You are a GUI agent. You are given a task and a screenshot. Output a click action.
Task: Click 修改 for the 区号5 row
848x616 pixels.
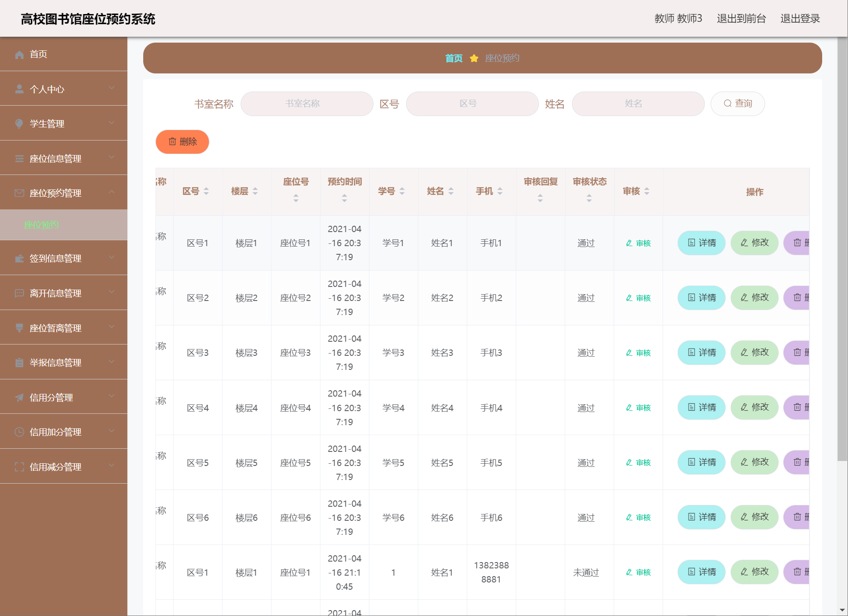754,462
